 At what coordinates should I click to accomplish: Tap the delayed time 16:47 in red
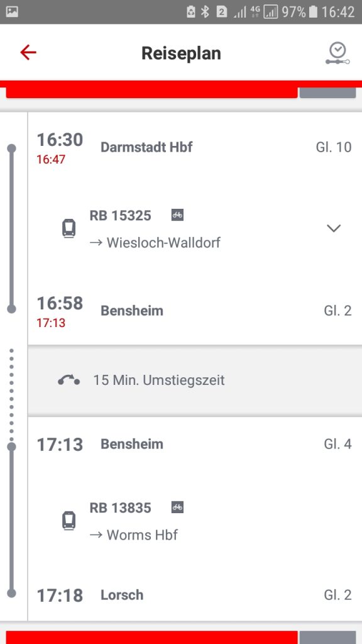pos(51,159)
